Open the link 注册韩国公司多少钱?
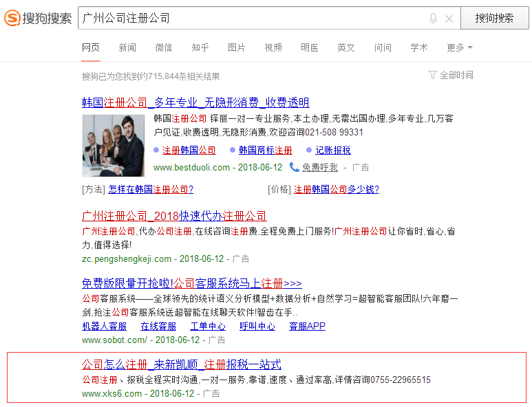532x407 pixels. 337,189
